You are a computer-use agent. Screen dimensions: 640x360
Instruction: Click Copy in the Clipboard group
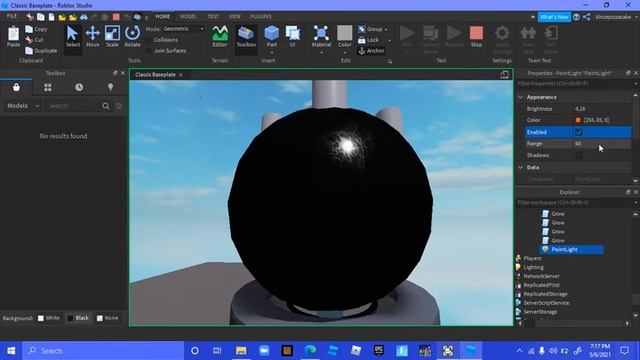pos(36,29)
